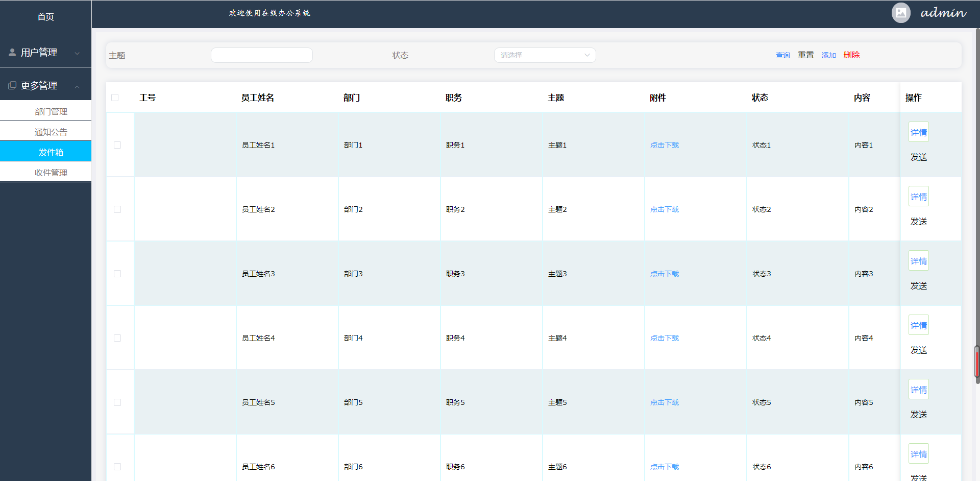980x481 pixels.
Task: Click inside the 主题 search input
Action: pyautogui.click(x=261, y=55)
